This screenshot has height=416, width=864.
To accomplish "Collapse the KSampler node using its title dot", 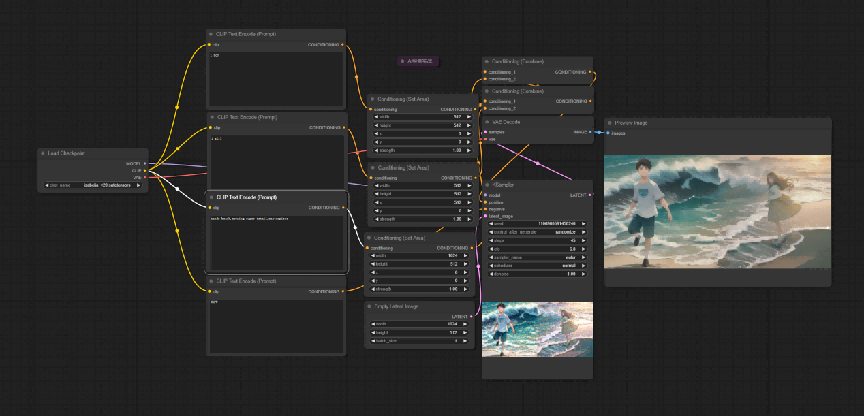I will (x=487, y=185).
